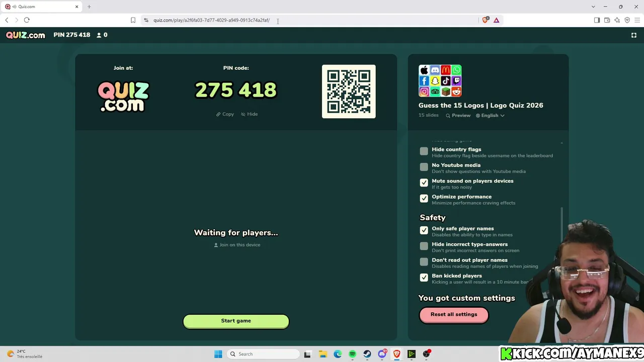Image resolution: width=644 pixels, height=362 pixels.
Task: Open Microsoft Edge from taskbar
Action: tap(338, 354)
